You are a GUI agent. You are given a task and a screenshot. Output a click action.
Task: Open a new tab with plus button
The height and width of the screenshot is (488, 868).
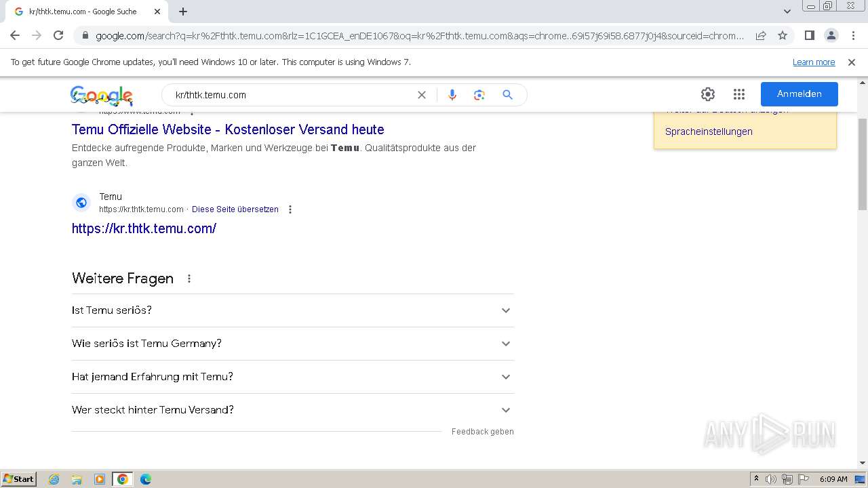(x=183, y=12)
